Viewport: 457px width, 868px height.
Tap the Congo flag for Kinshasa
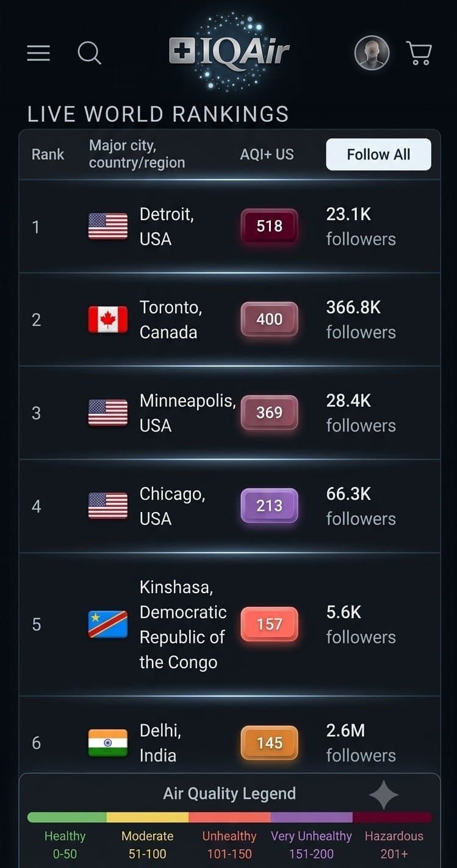108,624
